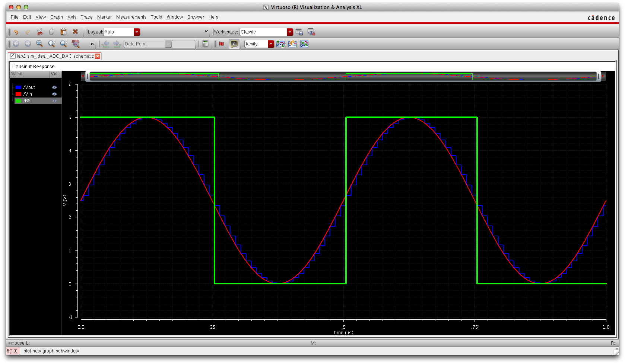Screen dimensions: 625x364
Task: Click the Zoom to Fit magnifier icon
Action: click(x=39, y=44)
